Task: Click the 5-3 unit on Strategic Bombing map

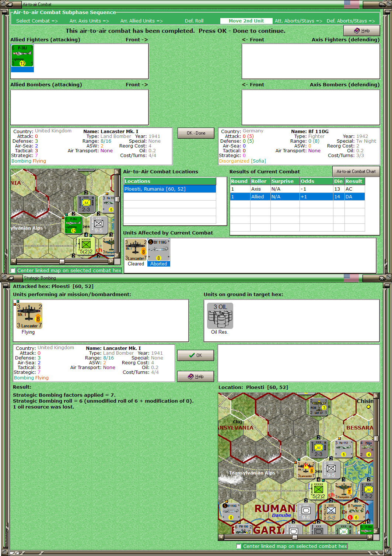Action: click(x=331, y=512)
